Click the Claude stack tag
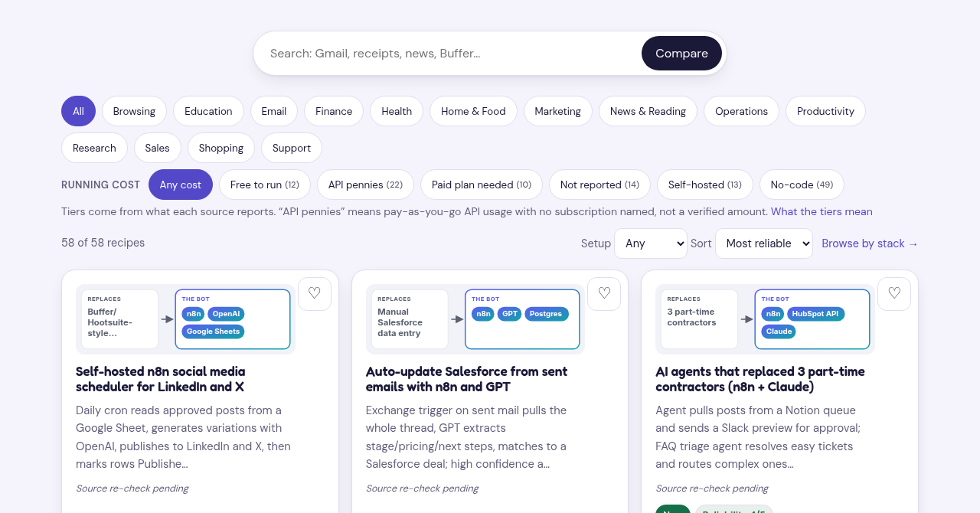The image size is (980, 513). point(779,332)
